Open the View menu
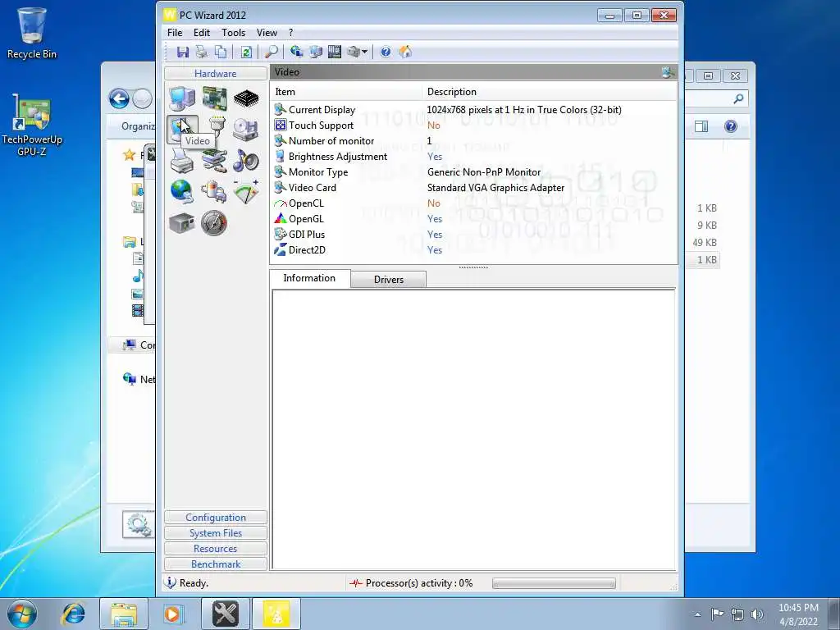Screen dimensions: 840x630 pyautogui.click(x=267, y=33)
